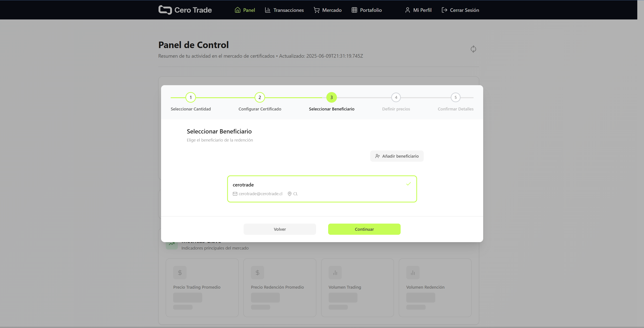Click the Panel home icon
Viewport: 644px width, 328px height.
pos(238,10)
